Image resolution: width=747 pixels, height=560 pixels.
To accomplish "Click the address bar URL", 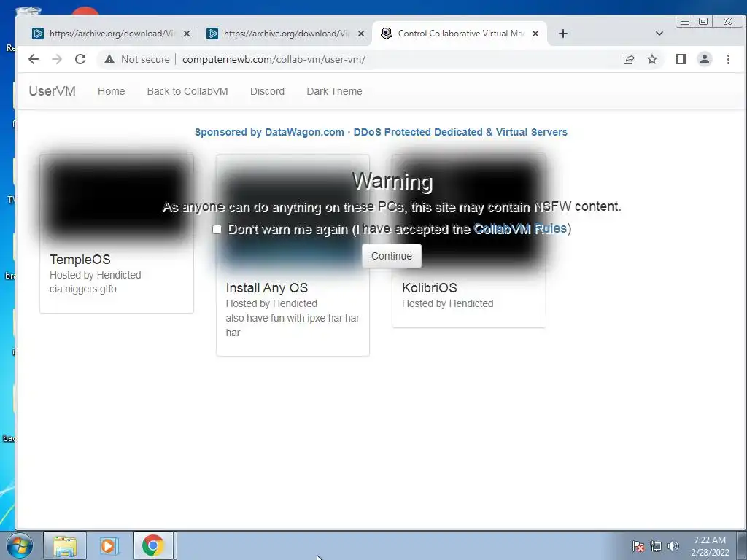I will tap(274, 59).
